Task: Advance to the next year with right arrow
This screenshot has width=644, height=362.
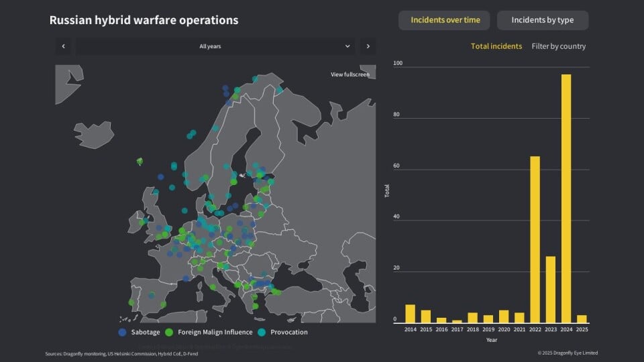Action: click(x=368, y=46)
